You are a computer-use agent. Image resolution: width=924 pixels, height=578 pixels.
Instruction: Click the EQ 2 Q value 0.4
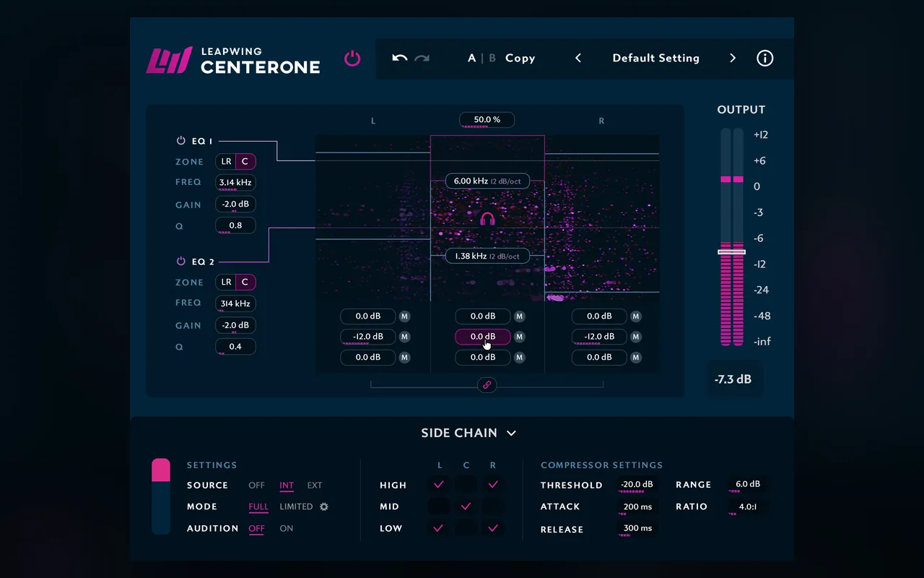click(x=235, y=347)
